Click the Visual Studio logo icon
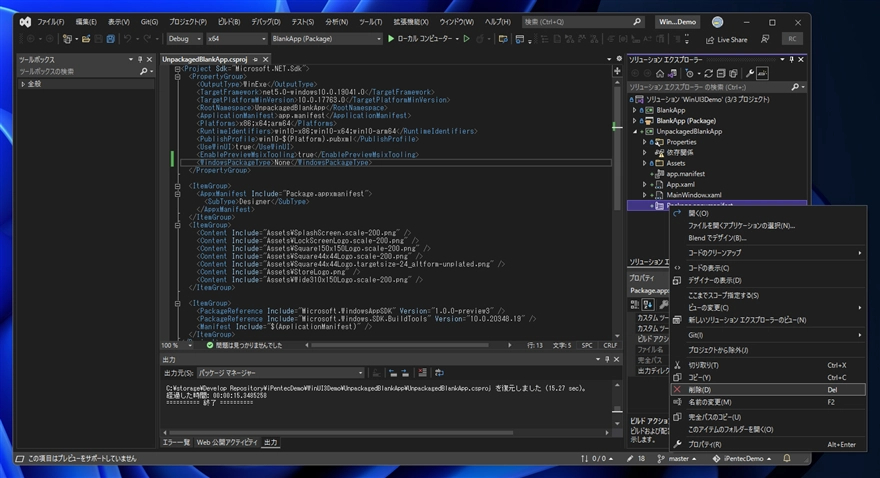 click(x=25, y=22)
